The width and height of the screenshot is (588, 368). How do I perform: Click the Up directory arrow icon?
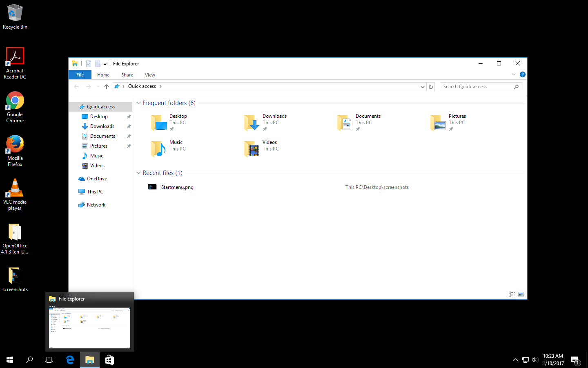pyautogui.click(x=107, y=87)
